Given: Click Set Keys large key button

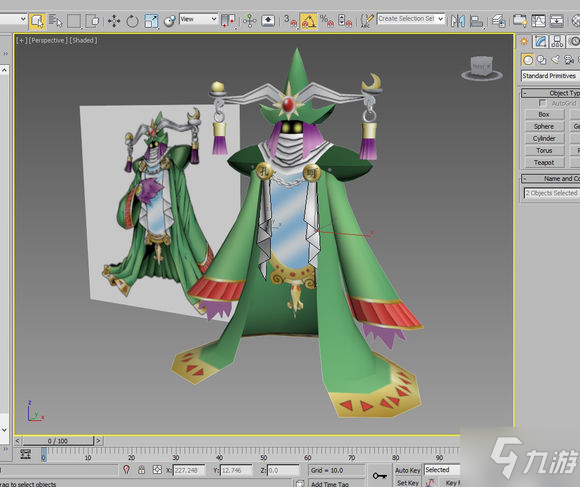Looking at the screenshot, I should (x=380, y=476).
